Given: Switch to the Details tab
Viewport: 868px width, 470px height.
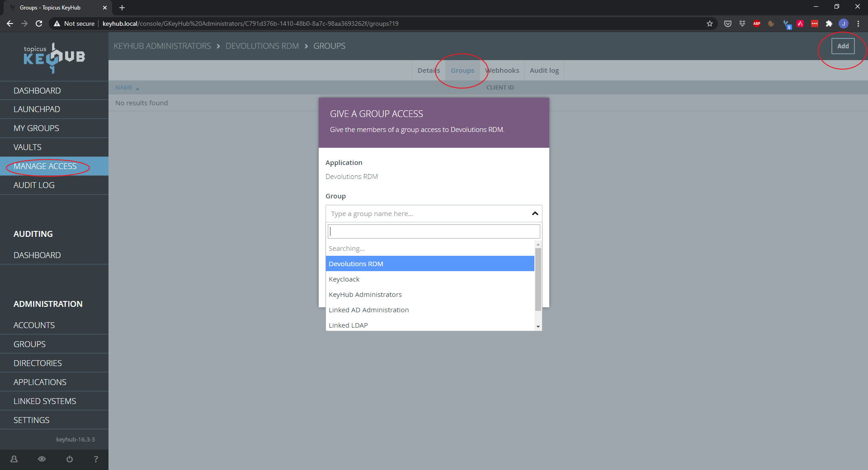Looking at the screenshot, I should [429, 70].
